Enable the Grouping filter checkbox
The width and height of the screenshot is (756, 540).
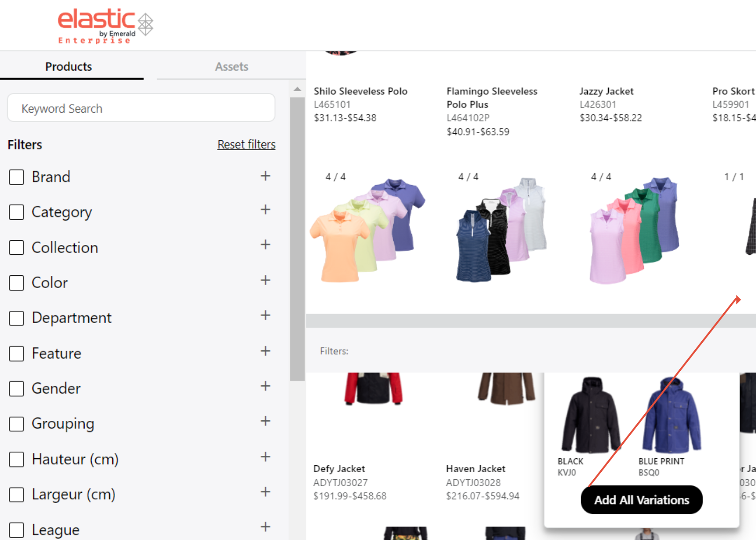coord(16,424)
